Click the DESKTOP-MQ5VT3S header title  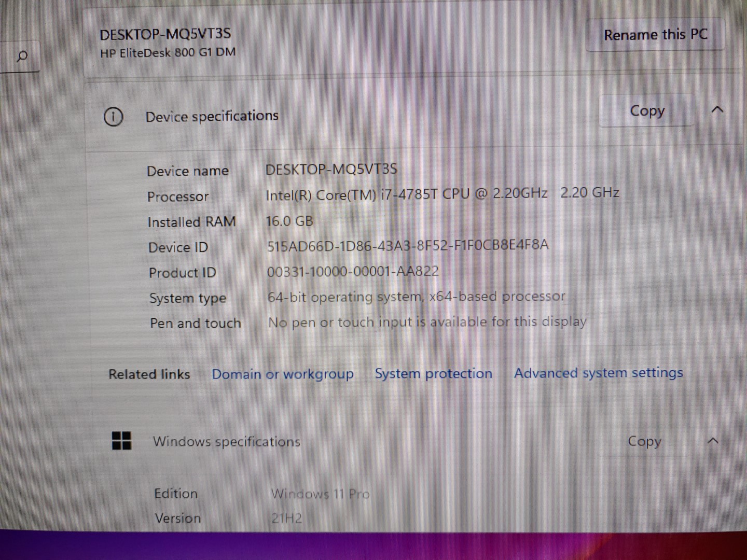click(x=165, y=34)
